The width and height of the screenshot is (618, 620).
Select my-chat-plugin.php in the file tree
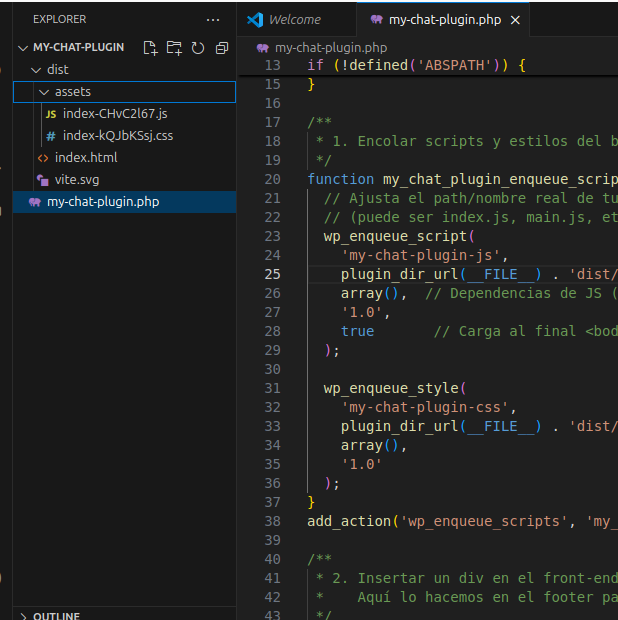(x=125, y=202)
